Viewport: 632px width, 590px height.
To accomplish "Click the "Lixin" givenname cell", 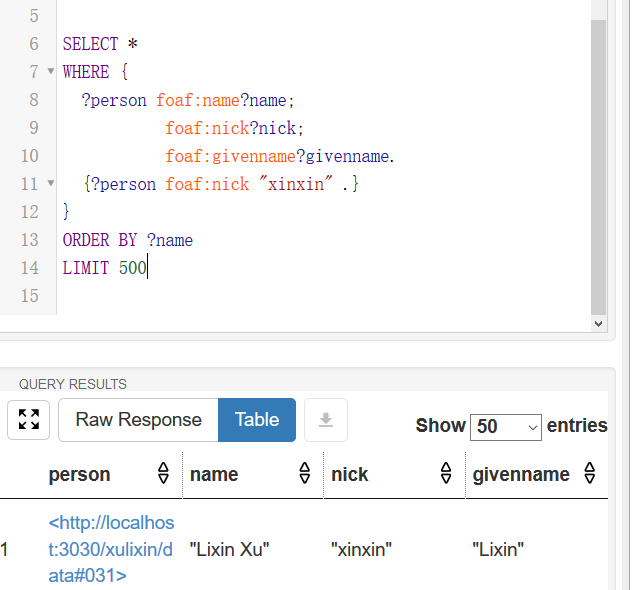I will [498, 549].
